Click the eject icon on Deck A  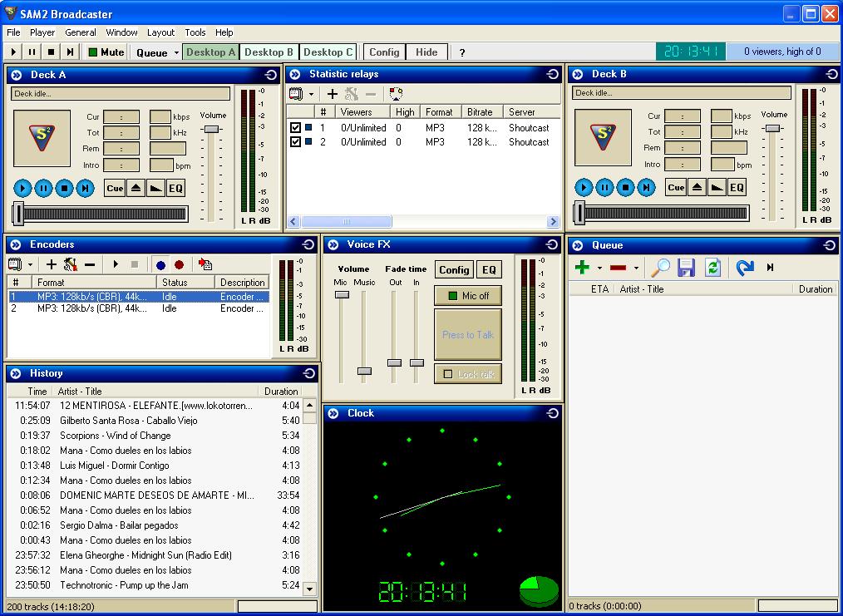point(136,188)
